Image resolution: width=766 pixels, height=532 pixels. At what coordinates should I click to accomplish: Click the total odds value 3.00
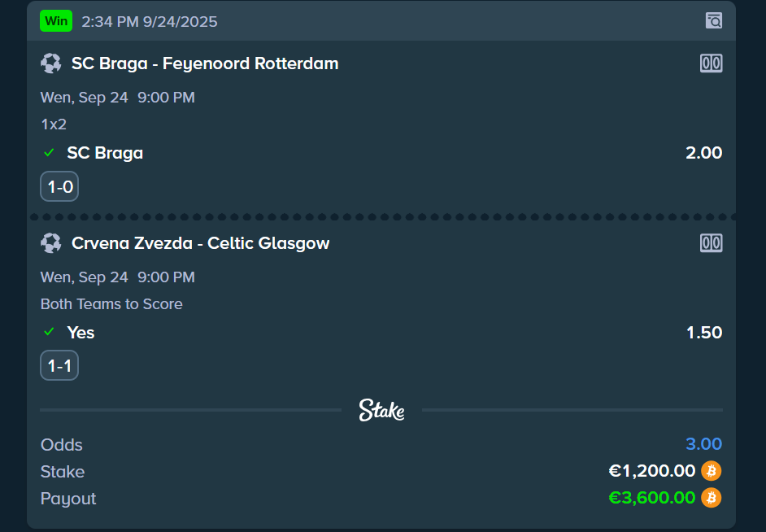pos(703,444)
